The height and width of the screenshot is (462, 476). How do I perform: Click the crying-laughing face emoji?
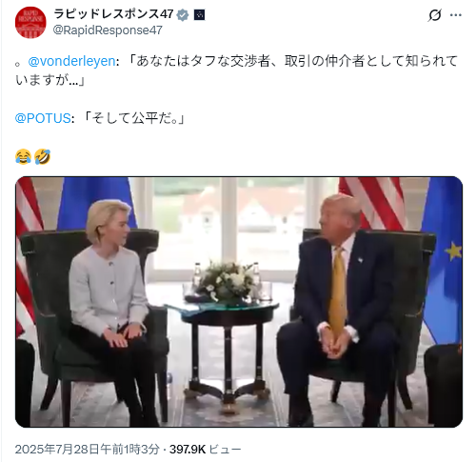23,156
